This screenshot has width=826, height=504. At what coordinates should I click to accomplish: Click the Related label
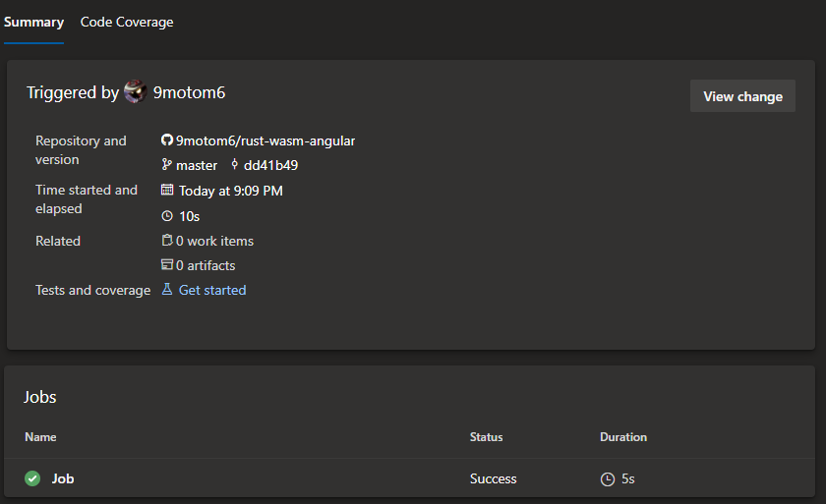(58, 241)
